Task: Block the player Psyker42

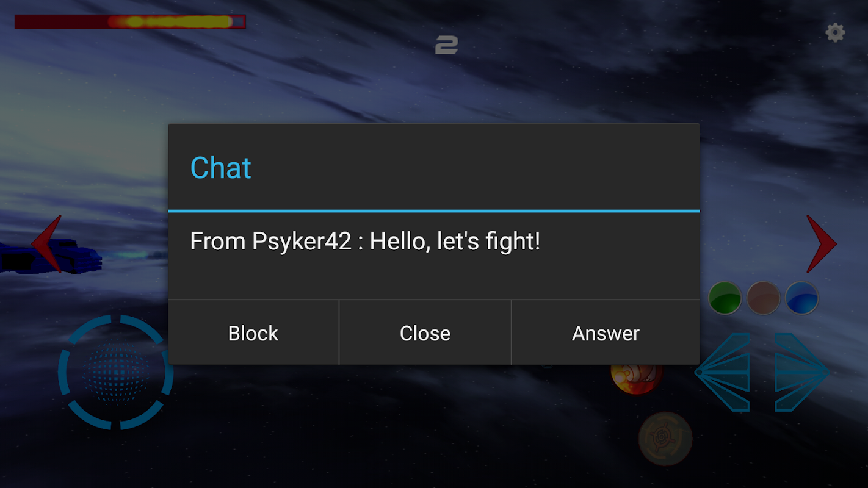Action: pos(253,333)
